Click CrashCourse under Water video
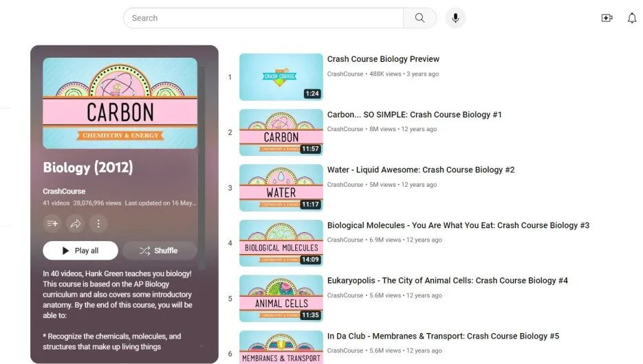This screenshot has width=643, height=364. click(345, 185)
